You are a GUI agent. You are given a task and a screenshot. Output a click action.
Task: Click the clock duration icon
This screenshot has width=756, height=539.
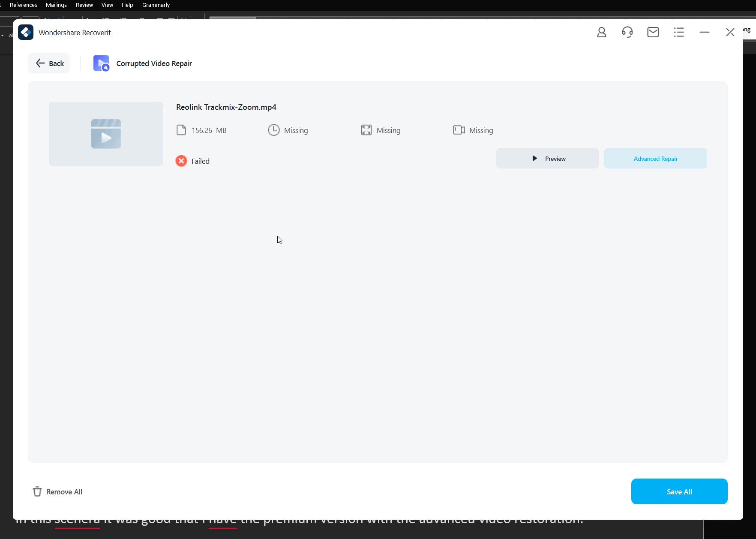click(x=273, y=130)
